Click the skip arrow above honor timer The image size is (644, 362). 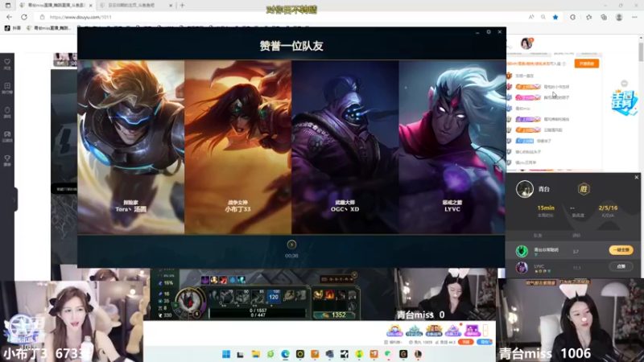(291, 245)
